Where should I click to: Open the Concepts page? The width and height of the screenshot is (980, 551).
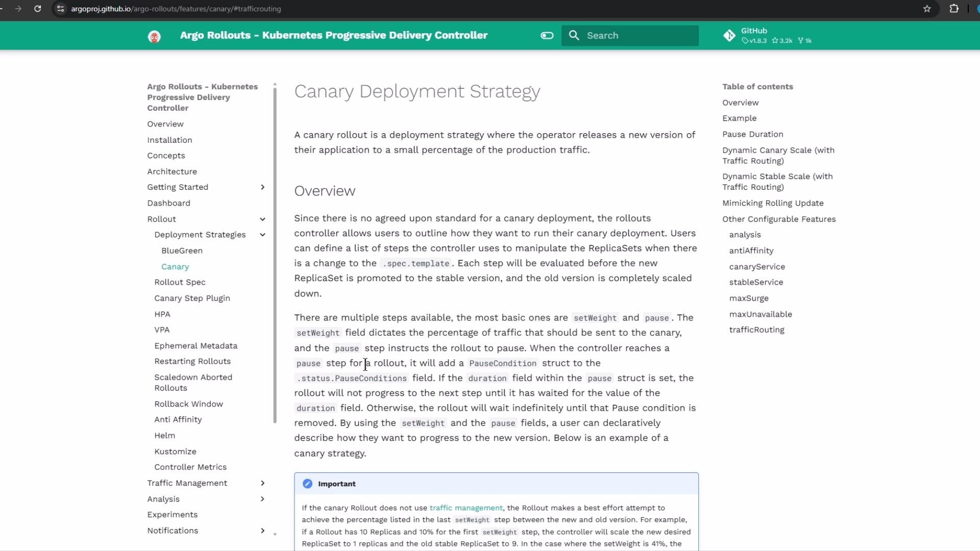pos(166,156)
